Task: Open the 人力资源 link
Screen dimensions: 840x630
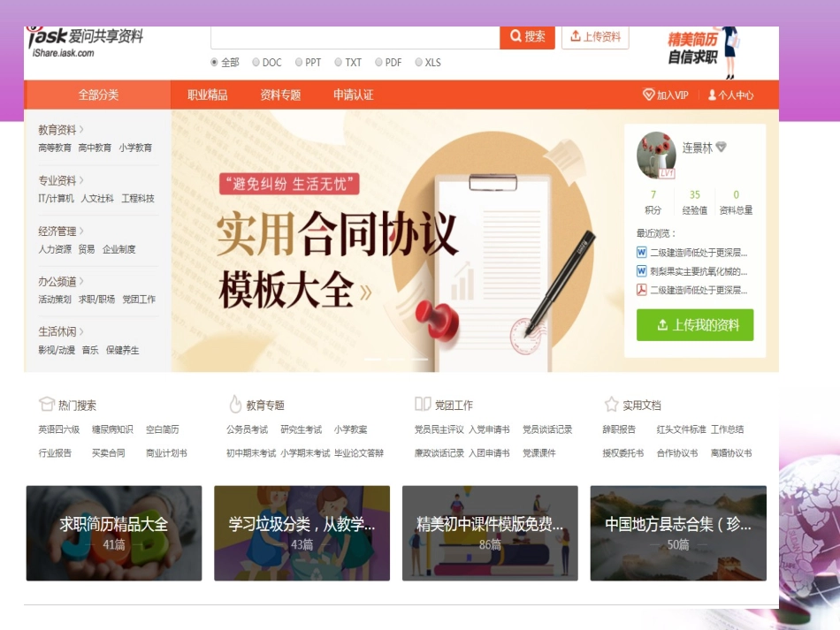Action: [55, 249]
